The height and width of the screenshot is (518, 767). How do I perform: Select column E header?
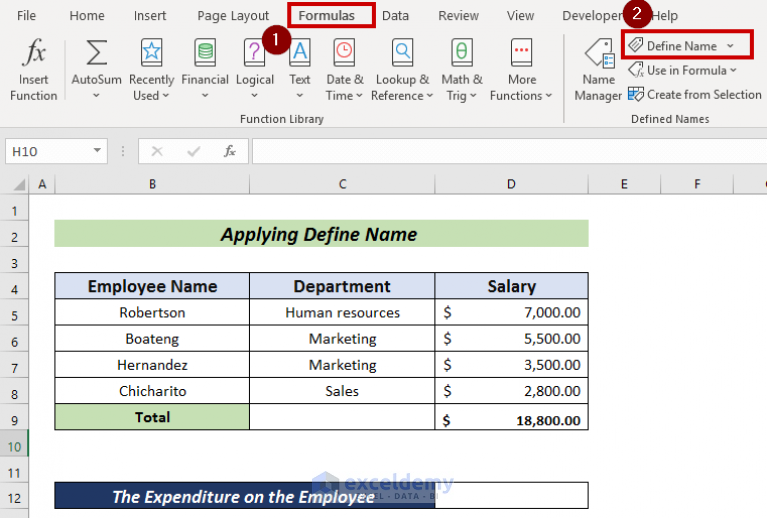[624, 184]
